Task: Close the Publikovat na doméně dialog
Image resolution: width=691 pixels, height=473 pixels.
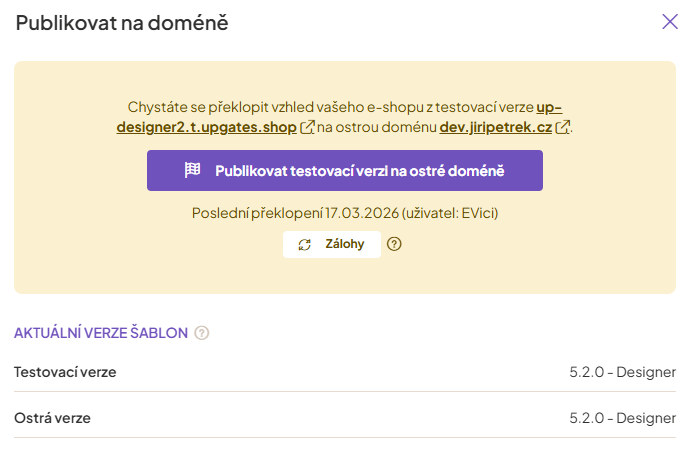Action: tap(670, 22)
